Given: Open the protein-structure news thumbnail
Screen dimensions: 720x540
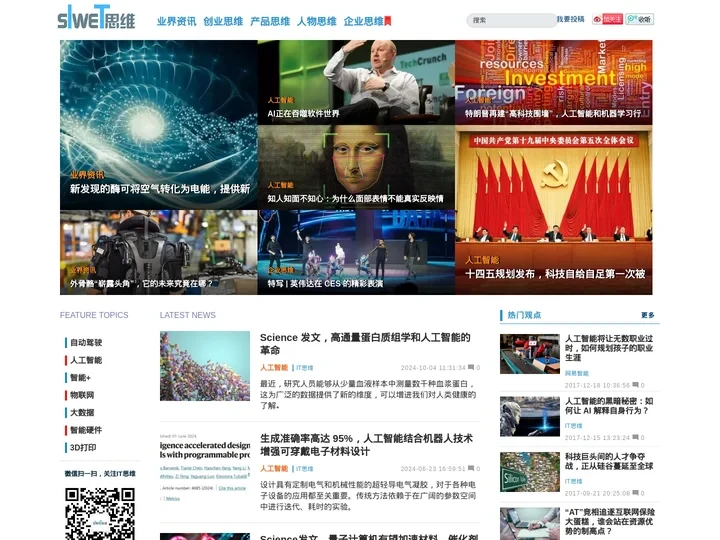Looking at the screenshot, I should click(205, 366).
